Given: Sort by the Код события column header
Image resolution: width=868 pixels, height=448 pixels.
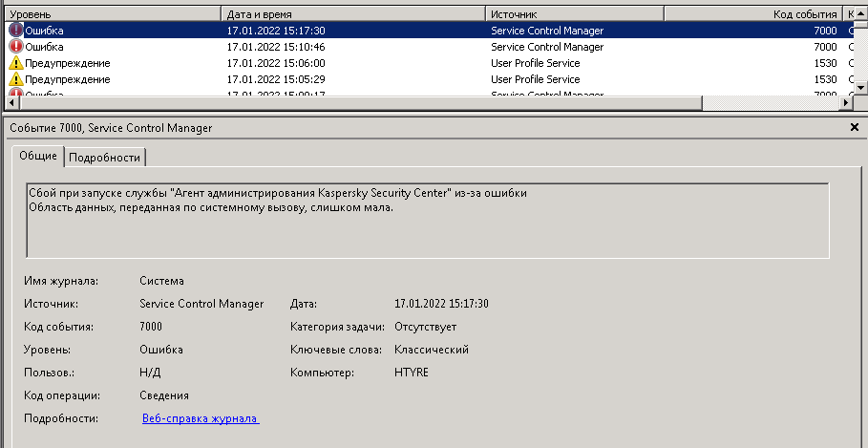Looking at the screenshot, I should 752,14.
